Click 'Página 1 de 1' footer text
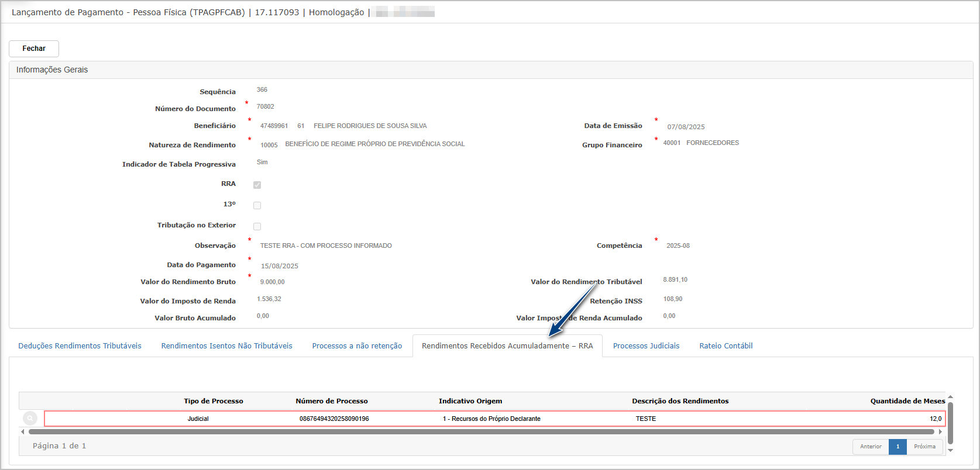This screenshot has height=470, width=980. (x=59, y=446)
